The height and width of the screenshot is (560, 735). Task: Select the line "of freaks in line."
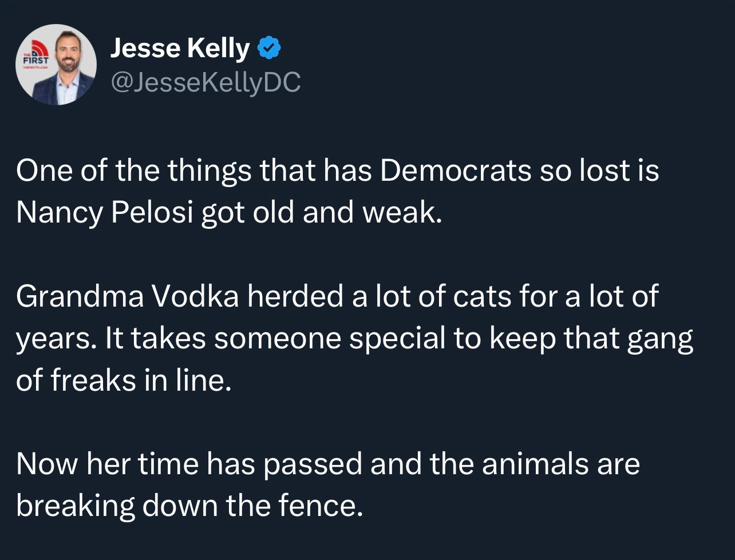pos(124,380)
